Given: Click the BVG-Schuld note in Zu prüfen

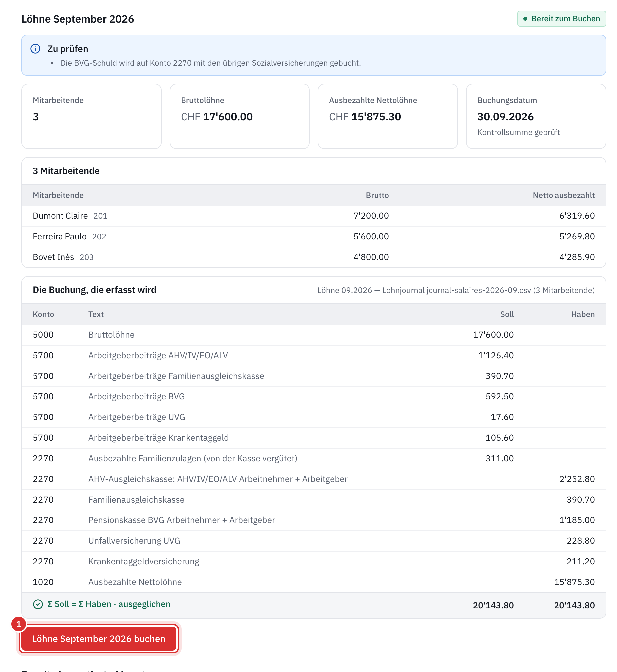Looking at the screenshot, I should coord(211,63).
